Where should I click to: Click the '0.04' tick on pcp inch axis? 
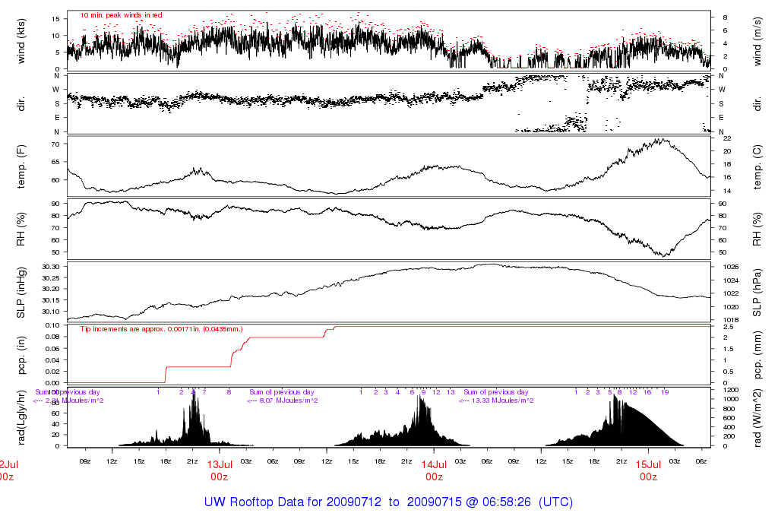pos(52,360)
